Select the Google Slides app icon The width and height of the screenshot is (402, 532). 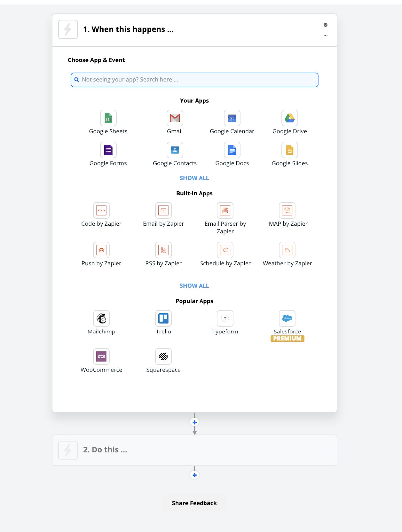click(290, 150)
